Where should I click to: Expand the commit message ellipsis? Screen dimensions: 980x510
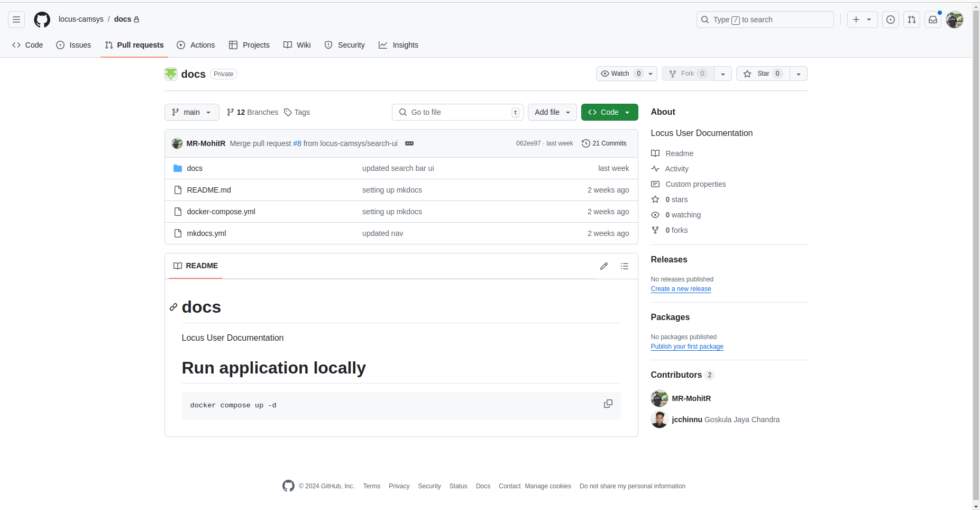click(409, 143)
